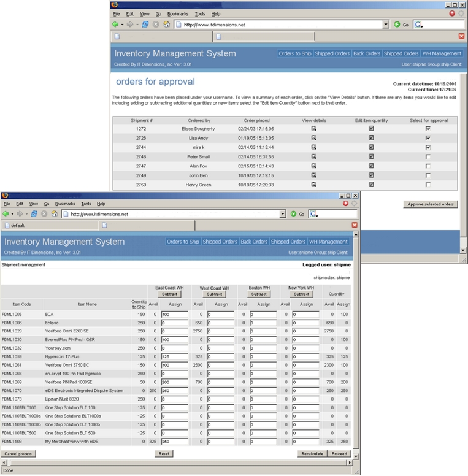Click Home icon in the Shipment management browser

coord(55,214)
